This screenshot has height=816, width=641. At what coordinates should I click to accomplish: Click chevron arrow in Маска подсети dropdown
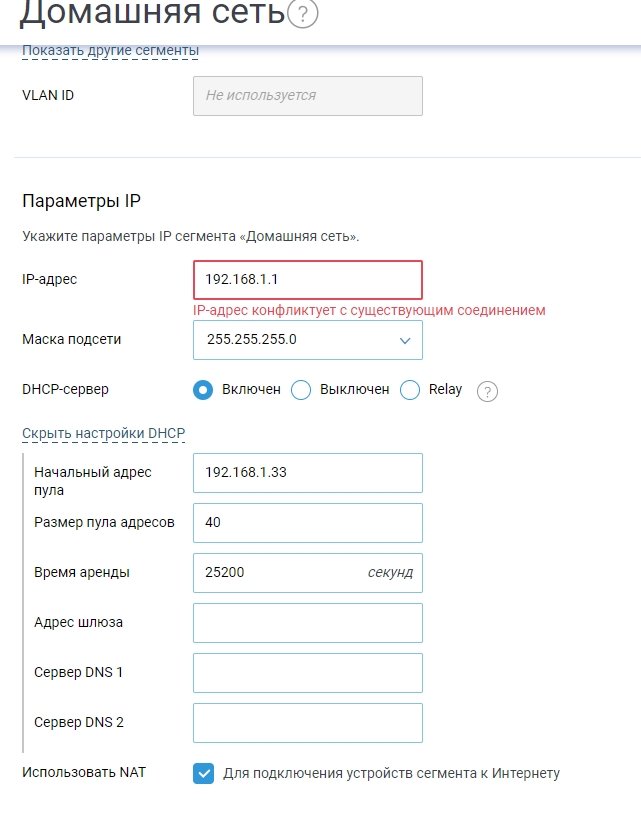405,340
